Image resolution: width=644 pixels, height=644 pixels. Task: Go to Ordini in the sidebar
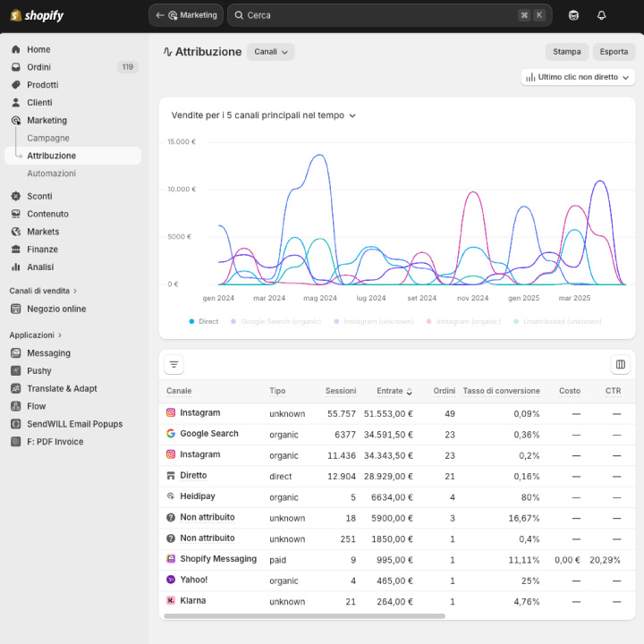(x=38, y=67)
